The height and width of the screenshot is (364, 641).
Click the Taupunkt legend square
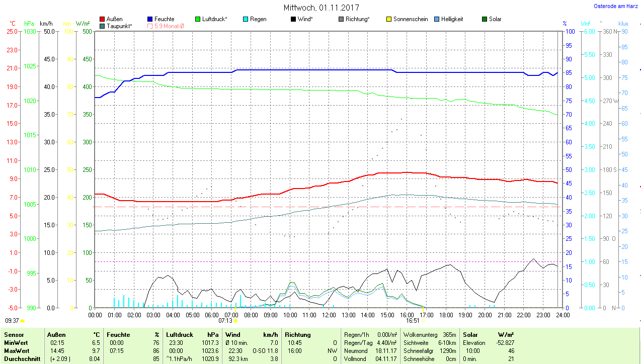tap(103, 26)
